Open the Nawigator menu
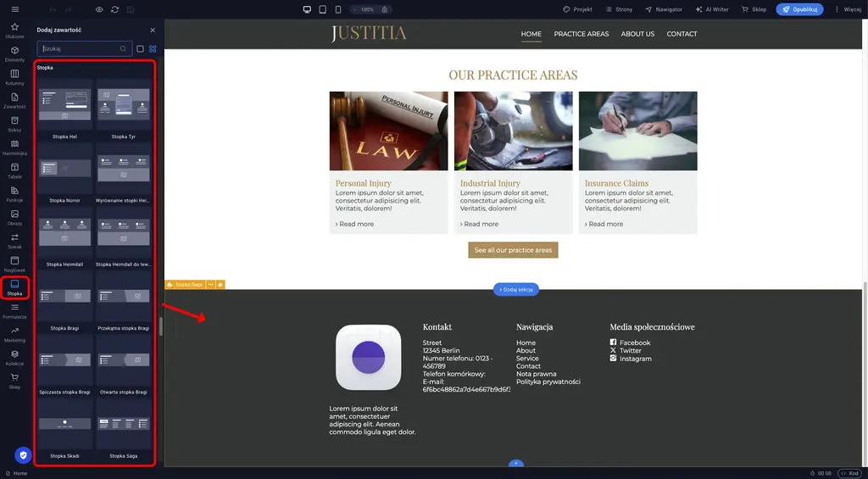 click(663, 9)
